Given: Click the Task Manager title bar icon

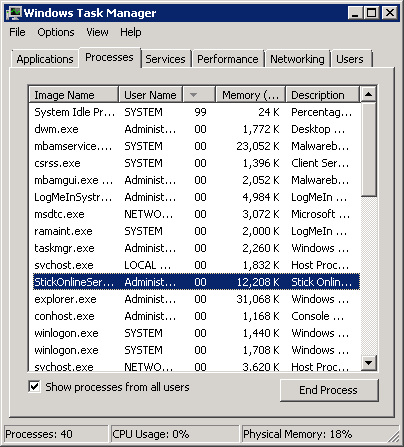Looking at the screenshot, I should coord(14,13).
